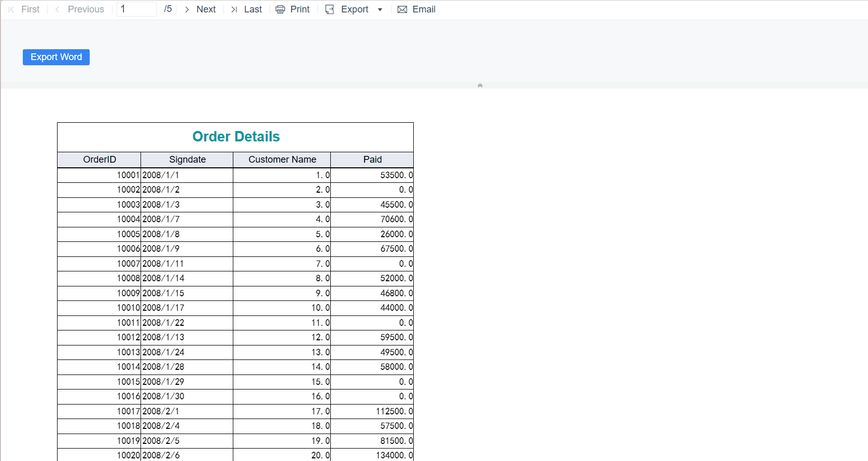Click the First page arrow icon
This screenshot has width=868, height=461.
click(x=11, y=9)
